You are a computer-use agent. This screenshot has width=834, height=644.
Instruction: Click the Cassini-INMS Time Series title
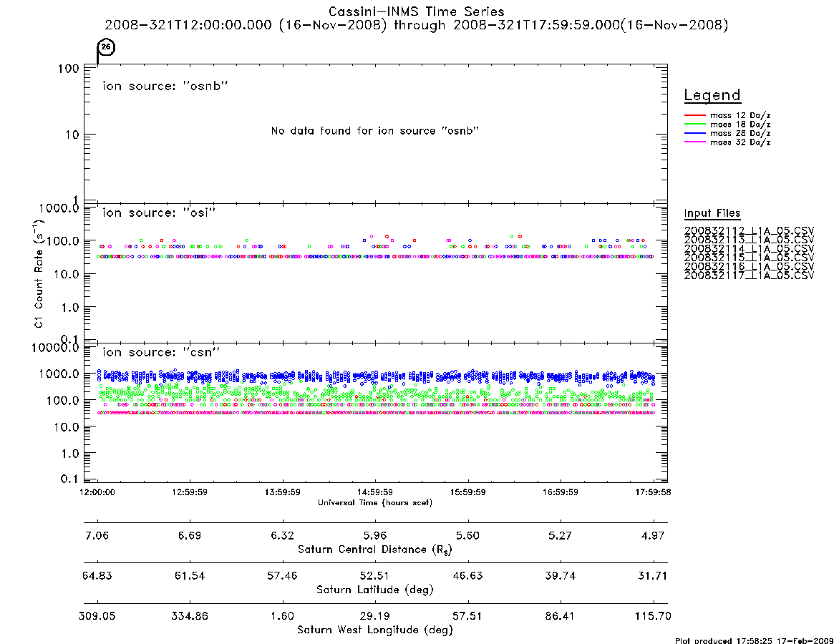tap(417, 11)
